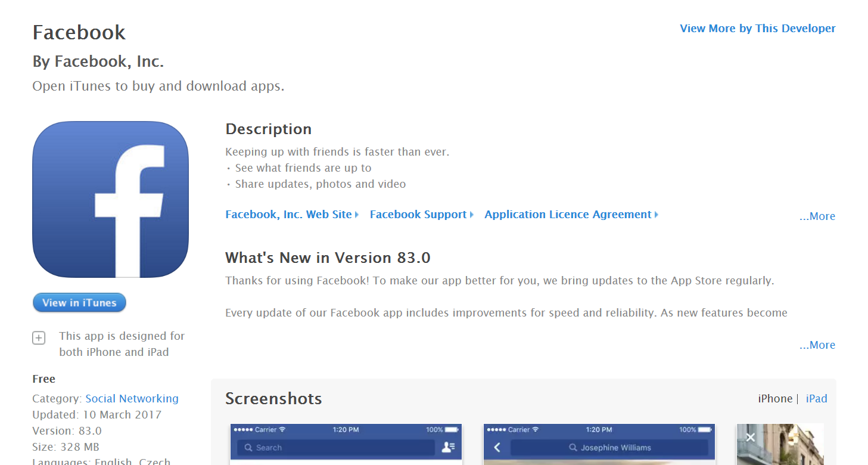Open Facebook, Inc. Web Site link
The width and height of the screenshot is (868, 465).
pyautogui.click(x=288, y=215)
